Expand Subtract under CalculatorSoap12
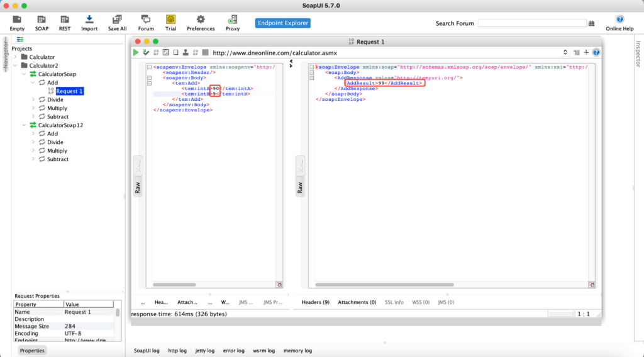The width and height of the screenshot is (644, 357). (x=33, y=159)
